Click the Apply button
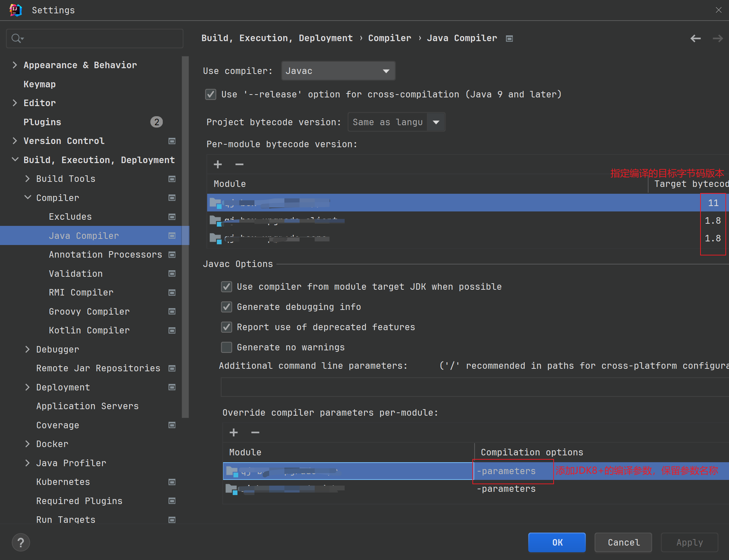This screenshot has height=560, width=729. [690, 542]
